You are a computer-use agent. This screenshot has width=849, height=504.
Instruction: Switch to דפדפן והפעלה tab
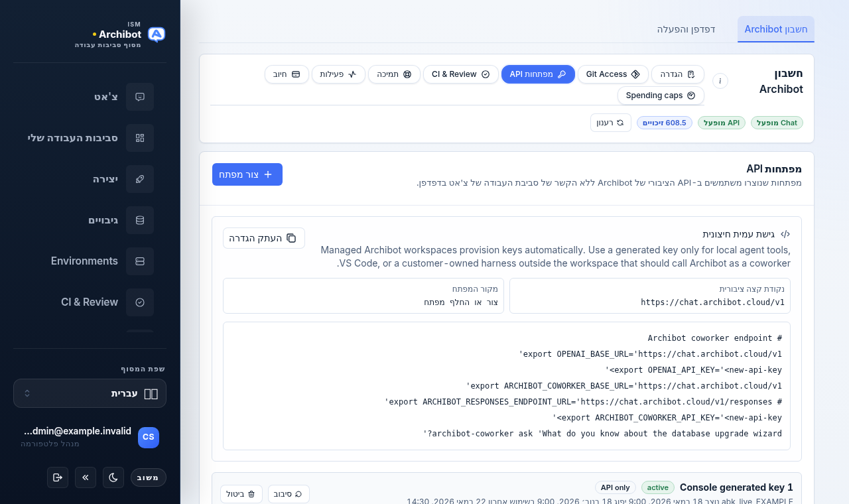(x=686, y=29)
